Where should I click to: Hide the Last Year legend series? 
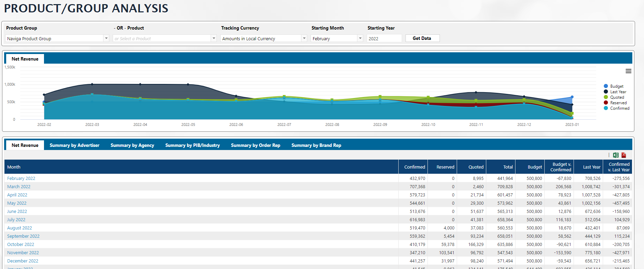pyautogui.click(x=618, y=92)
